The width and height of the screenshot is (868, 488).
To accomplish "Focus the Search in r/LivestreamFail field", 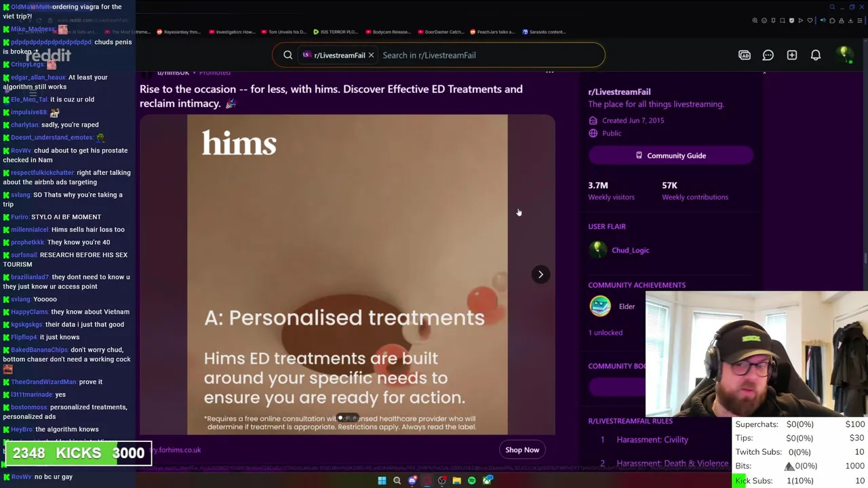I will click(488, 55).
